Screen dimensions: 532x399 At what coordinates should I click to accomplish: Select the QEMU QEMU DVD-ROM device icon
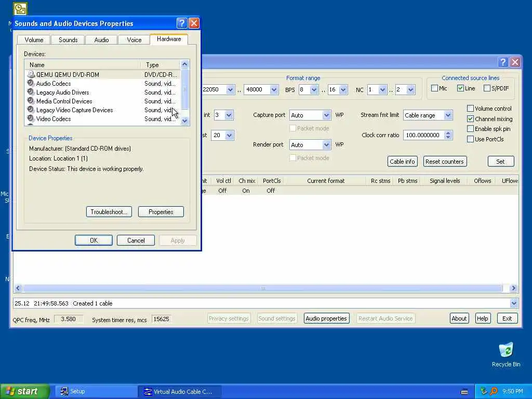click(31, 74)
